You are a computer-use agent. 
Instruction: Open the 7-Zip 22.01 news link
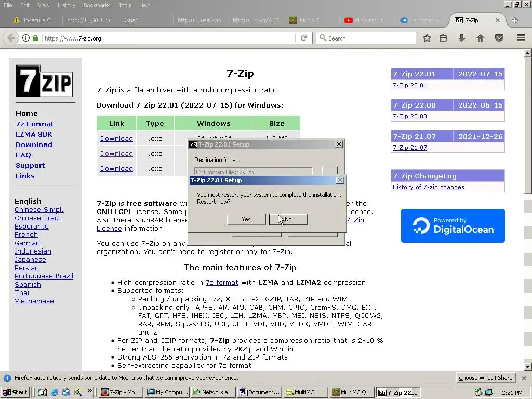coord(409,85)
